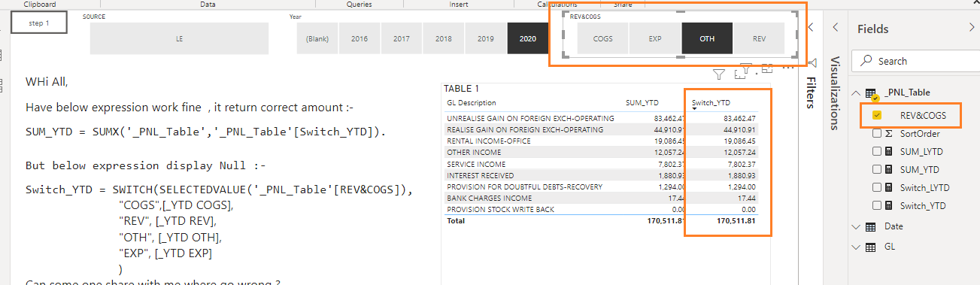Check the SUM_LYTD measure checkbox

(877, 152)
